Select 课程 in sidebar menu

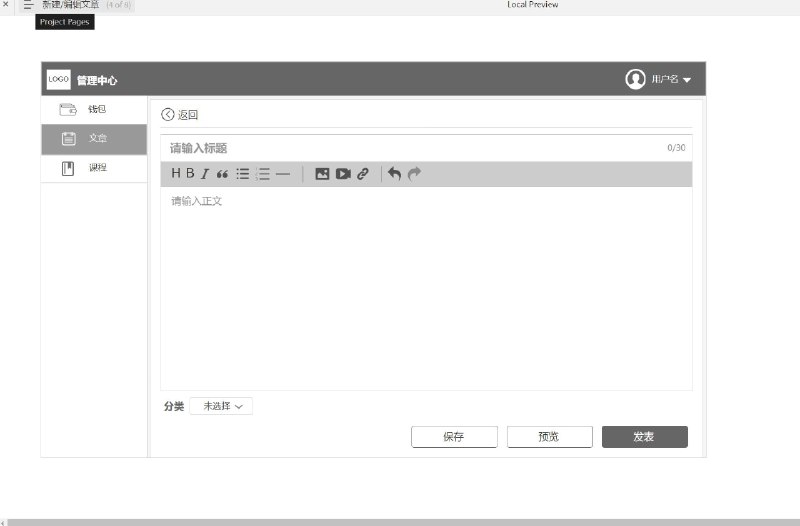pos(94,168)
